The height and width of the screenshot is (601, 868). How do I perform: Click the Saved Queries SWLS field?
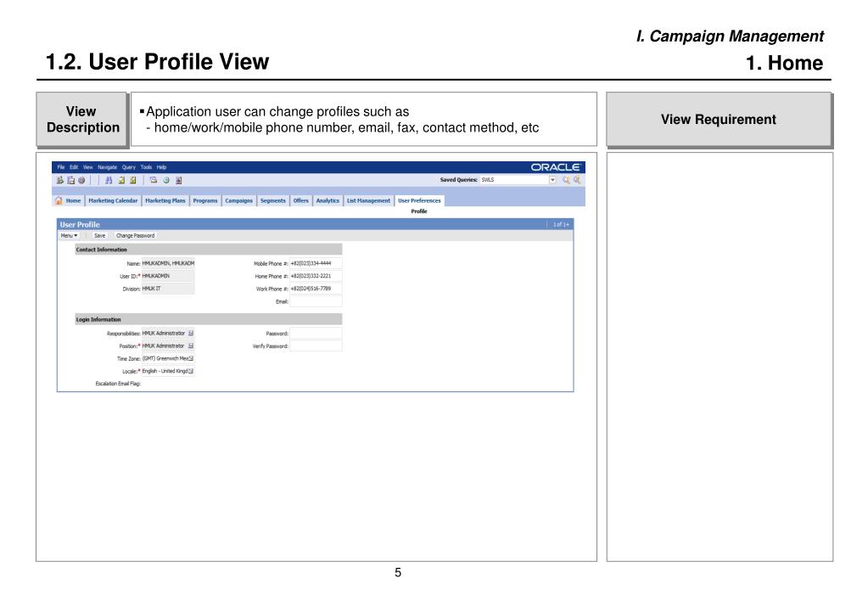[x=513, y=179]
